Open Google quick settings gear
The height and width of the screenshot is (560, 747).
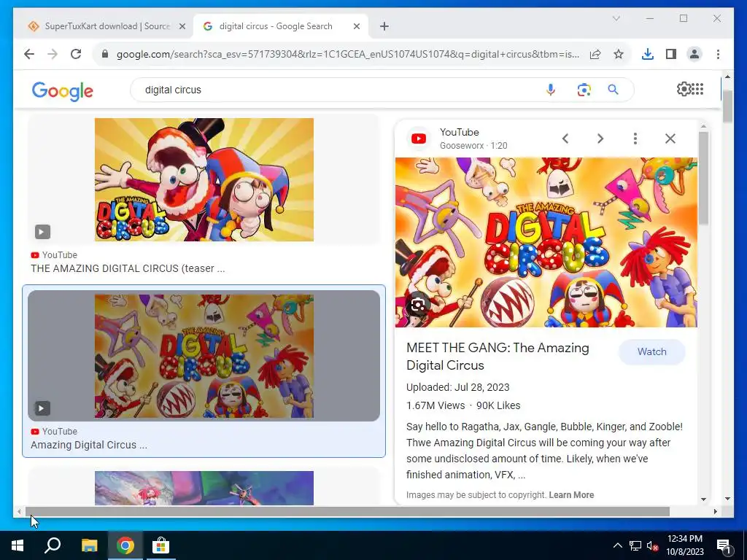click(684, 89)
